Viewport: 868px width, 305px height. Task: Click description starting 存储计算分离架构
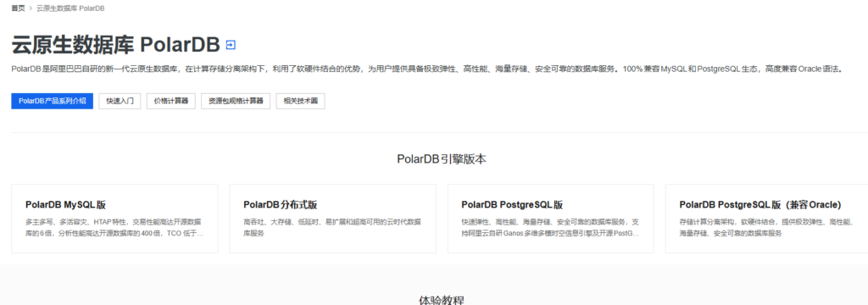(766, 228)
